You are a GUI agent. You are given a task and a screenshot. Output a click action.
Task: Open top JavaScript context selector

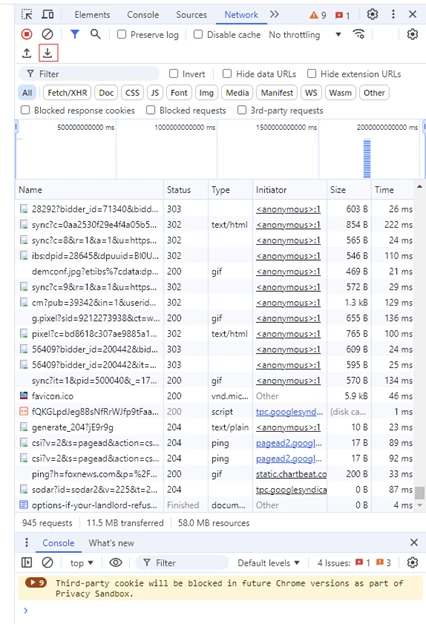coord(82,563)
